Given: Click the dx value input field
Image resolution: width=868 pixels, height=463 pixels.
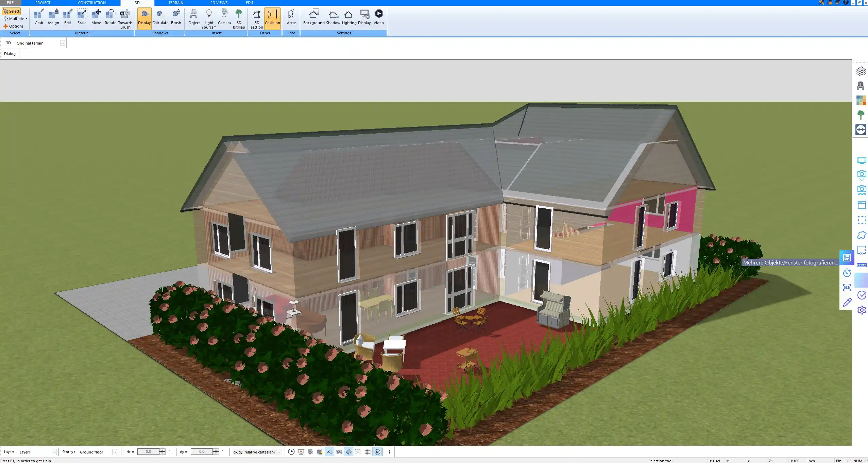Looking at the screenshot, I should coord(148,452).
